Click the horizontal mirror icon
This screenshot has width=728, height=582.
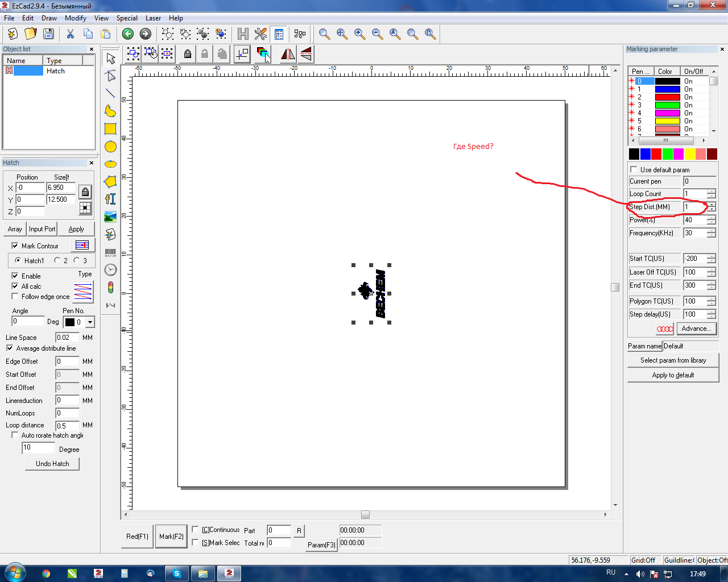(x=288, y=54)
